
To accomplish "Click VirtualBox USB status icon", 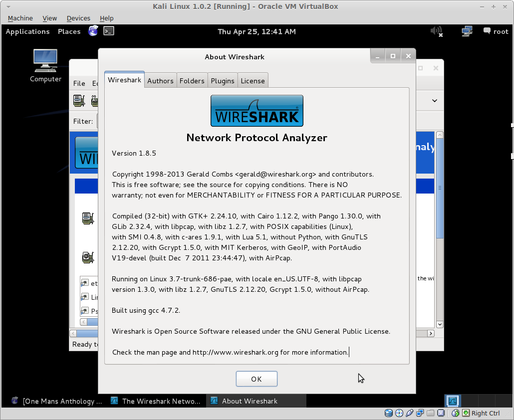I will coord(409,413).
